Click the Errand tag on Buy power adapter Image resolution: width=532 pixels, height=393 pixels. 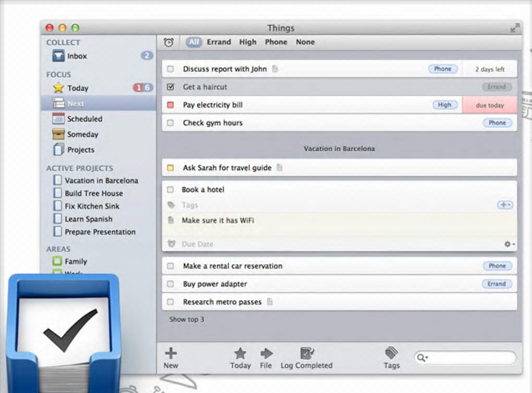click(497, 284)
